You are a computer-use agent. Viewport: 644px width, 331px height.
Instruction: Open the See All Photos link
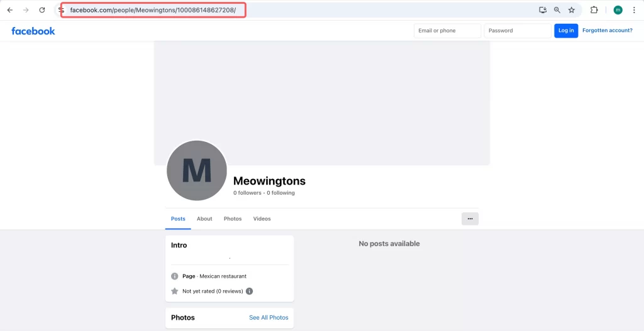click(269, 317)
